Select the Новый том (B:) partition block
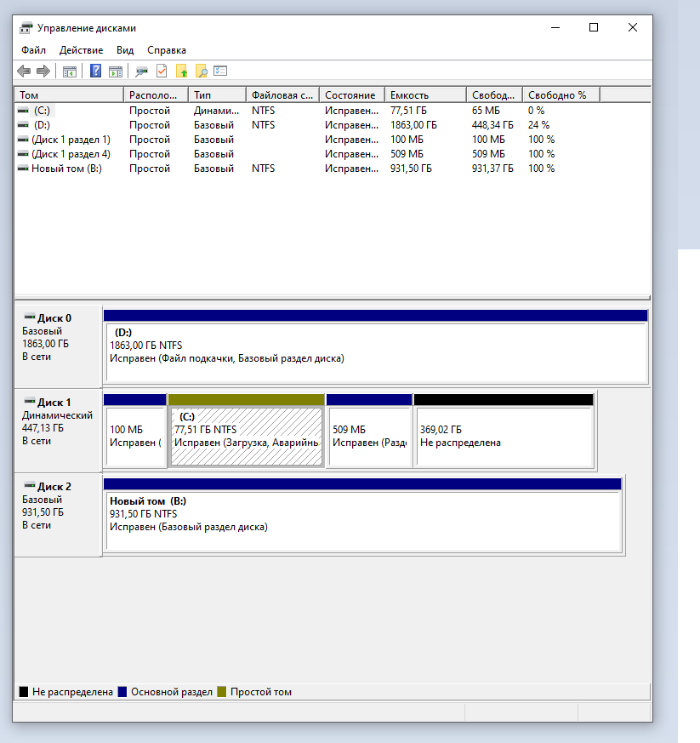The image size is (700, 743). (363, 516)
